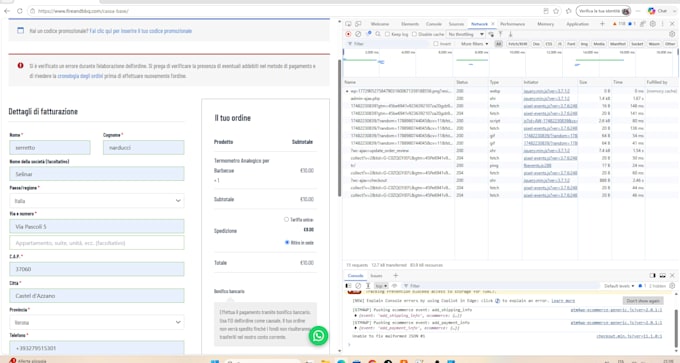The height and width of the screenshot is (363, 680).
Task: Open DevTools main settings gear
Action: (653, 24)
